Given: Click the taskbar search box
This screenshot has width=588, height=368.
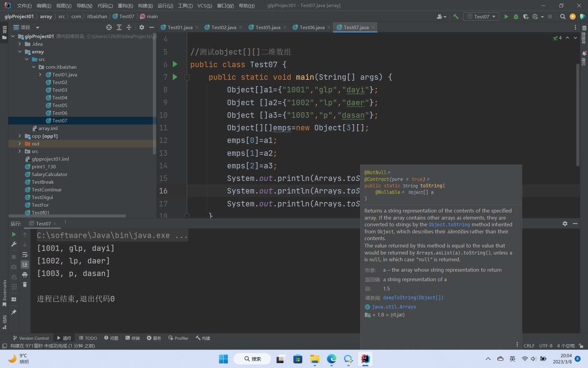Looking at the screenshot, I should 252,359.
